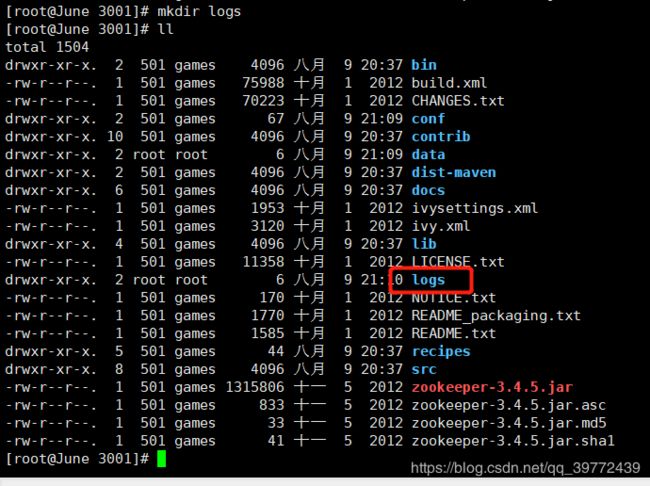
Task: Click the size value 3120
Action: coord(267,226)
